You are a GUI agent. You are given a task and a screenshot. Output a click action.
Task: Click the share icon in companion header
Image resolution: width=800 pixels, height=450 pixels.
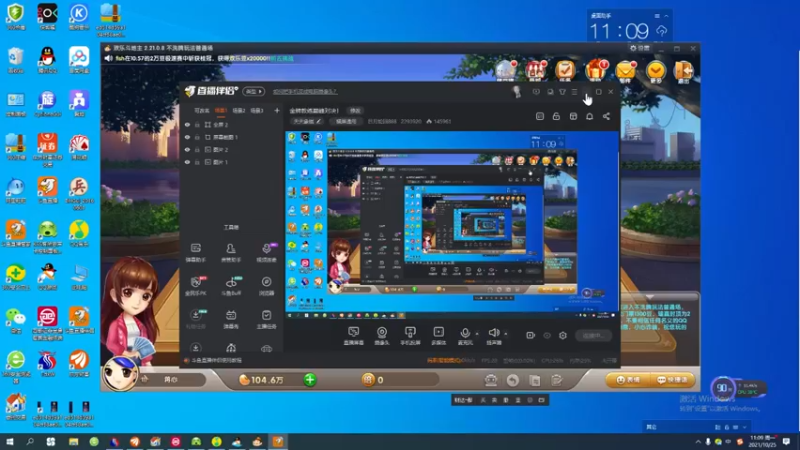click(x=606, y=116)
